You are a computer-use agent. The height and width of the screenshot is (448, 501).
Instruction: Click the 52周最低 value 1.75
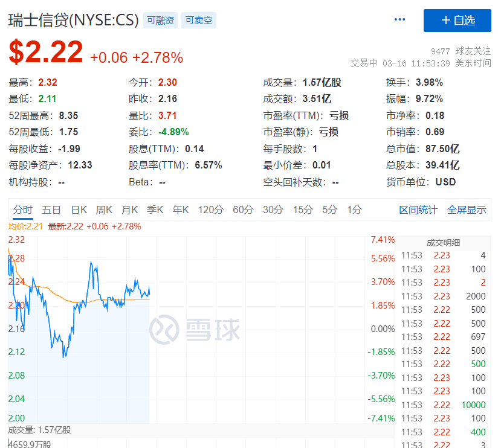68,132
